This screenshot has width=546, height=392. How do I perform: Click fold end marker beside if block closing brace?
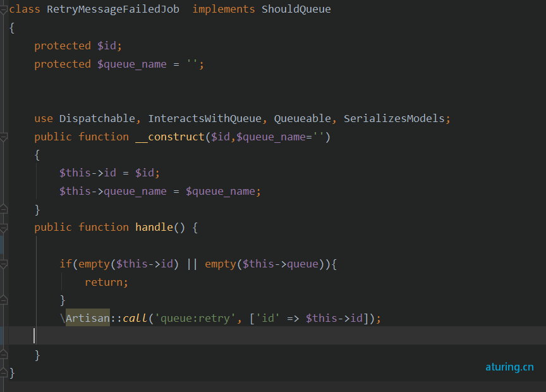click(3, 300)
